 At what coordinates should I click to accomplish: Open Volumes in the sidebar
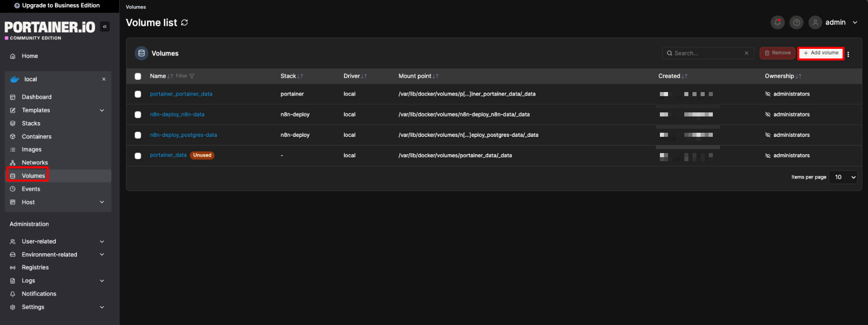(58, 176)
